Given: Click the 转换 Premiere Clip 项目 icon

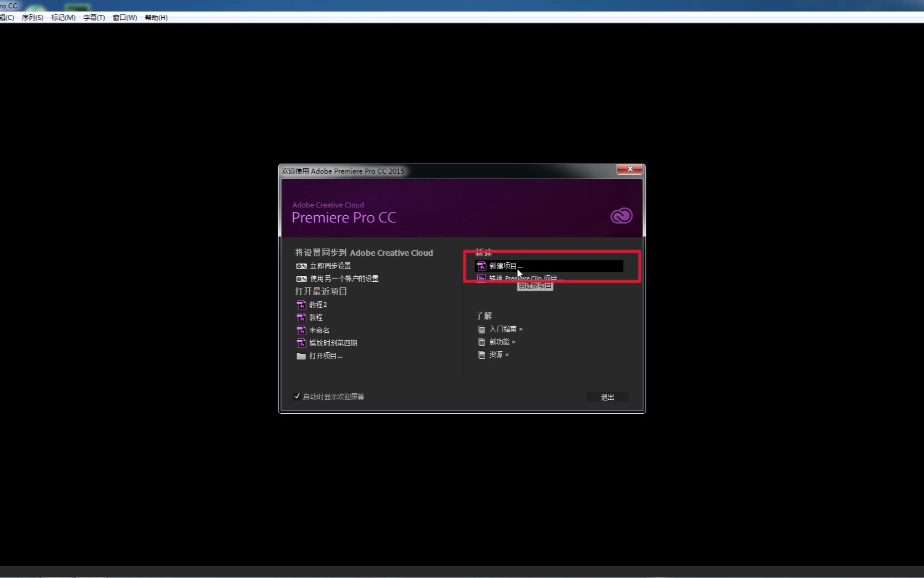Looking at the screenshot, I should 481,278.
